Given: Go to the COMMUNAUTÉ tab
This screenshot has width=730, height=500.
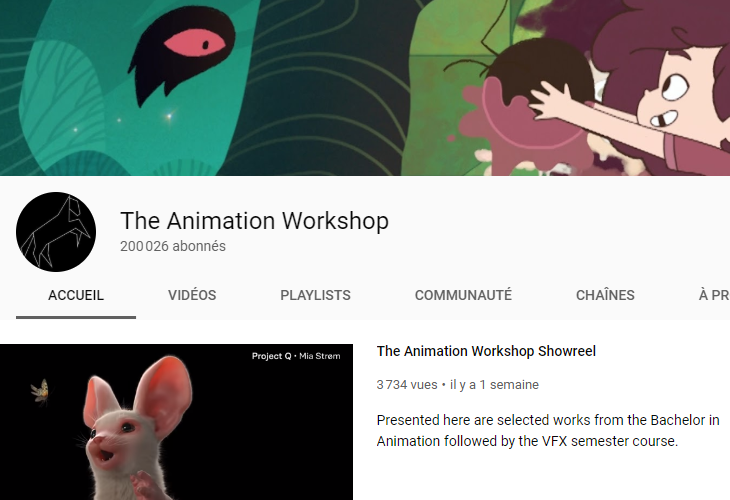Looking at the screenshot, I should pos(463,295).
